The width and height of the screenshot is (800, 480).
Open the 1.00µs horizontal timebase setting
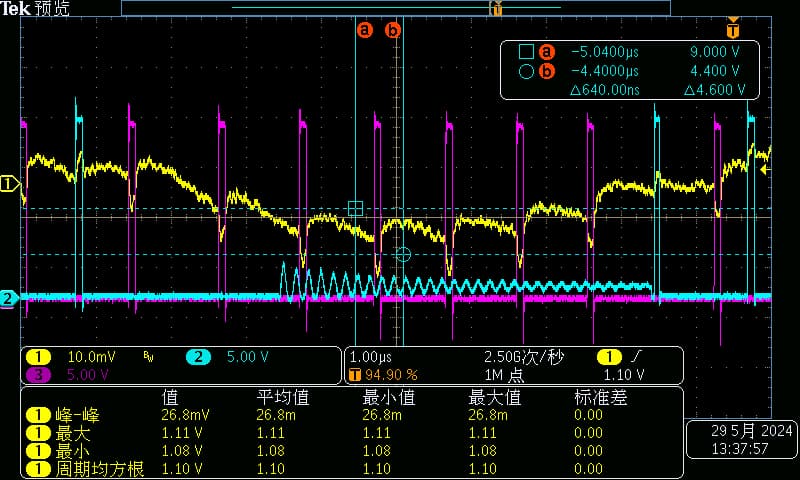click(x=369, y=357)
